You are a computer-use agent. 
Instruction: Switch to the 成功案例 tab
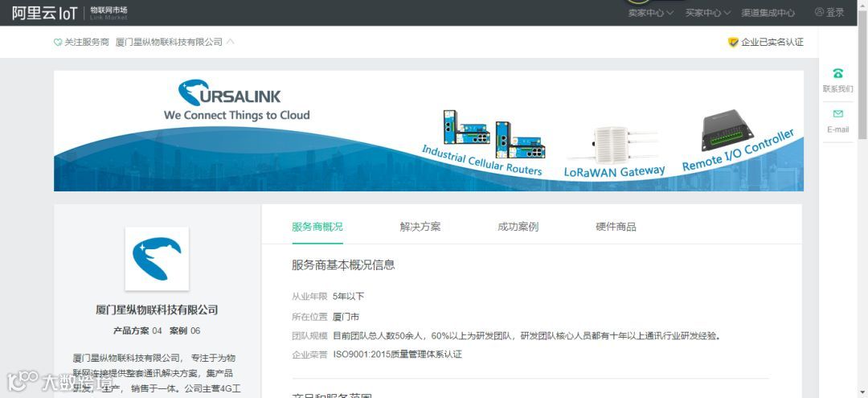pyautogui.click(x=518, y=227)
